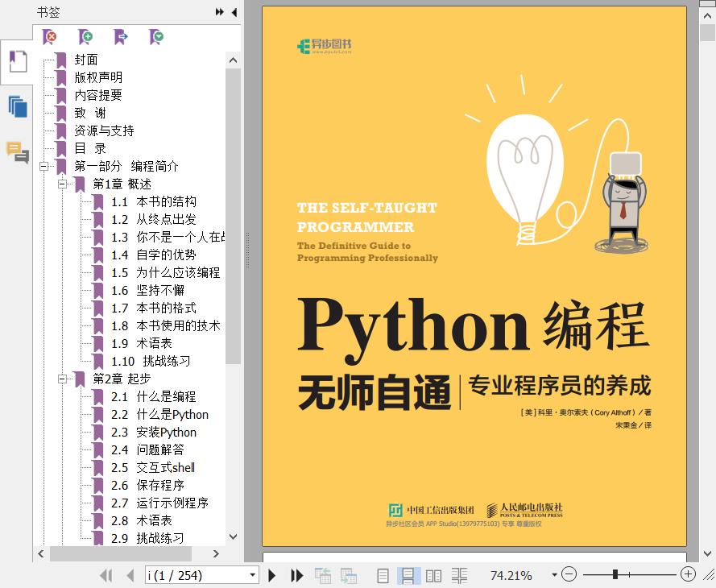
Task: Jump to 2.5 交互式shell
Action: 153,467
